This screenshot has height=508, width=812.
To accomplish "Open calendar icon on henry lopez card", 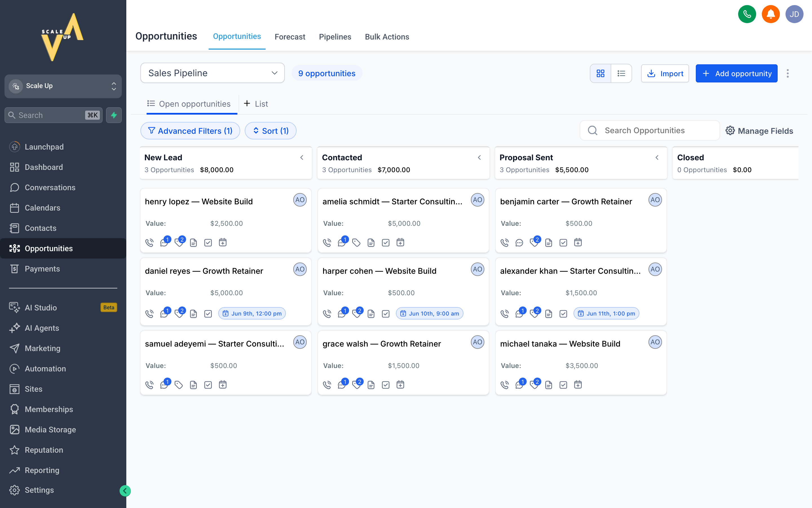I will [223, 243].
